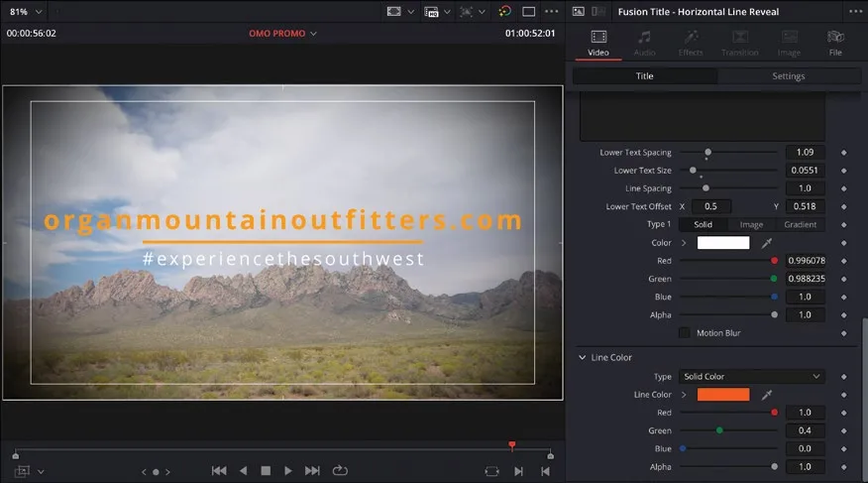868x483 pixels.
Task: Click the transform overlay icon below viewer
Action: 22,471
